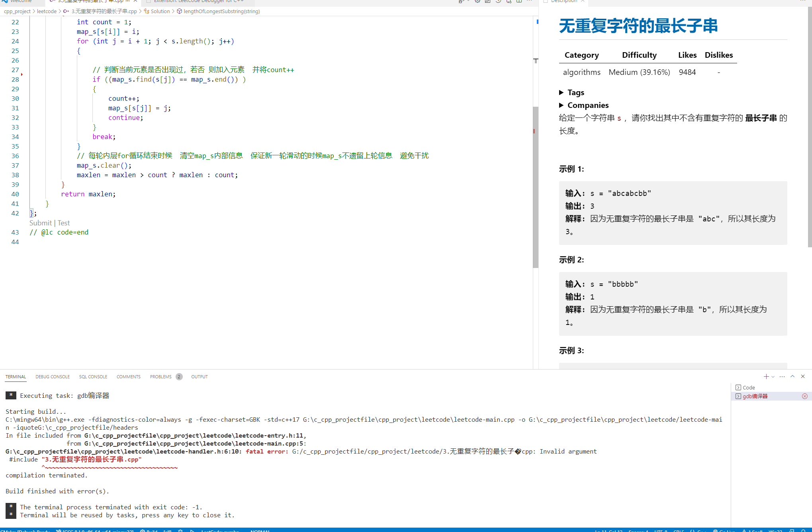Click line number 28 in the gutter
Image resolution: width=812 pixels, height=532 pixels.
[15, 79]
